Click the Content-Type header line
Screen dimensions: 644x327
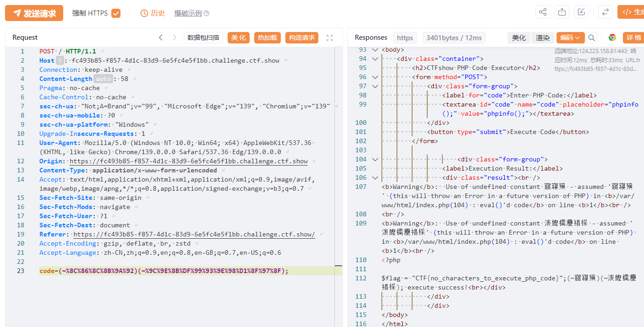pos(128,170)
